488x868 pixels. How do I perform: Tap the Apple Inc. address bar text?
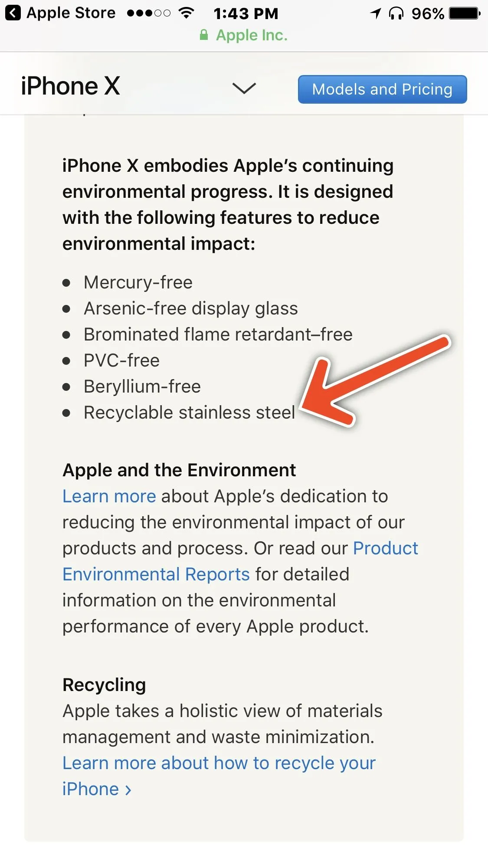pyautogui.click(x=252, y=35)
